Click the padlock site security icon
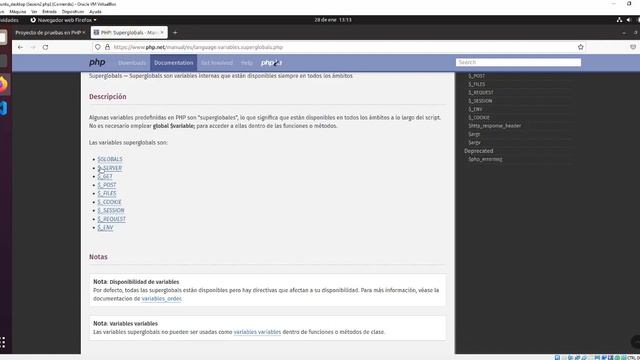Screen dimensions: 640x360 click(x=107, y=47)
